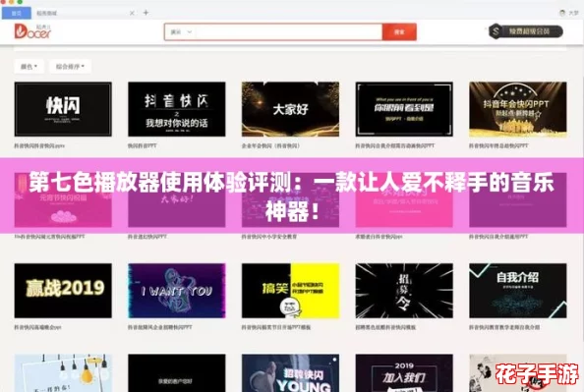Click the caption under I WANT YOU thumbnail
Screen dimensions: 584x392
(160, 327)
